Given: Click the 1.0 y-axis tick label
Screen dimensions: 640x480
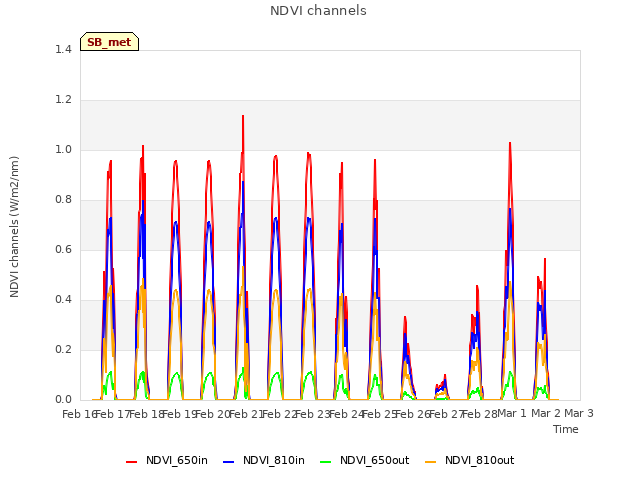Looking at the screenshot, I should click(63, 149).
